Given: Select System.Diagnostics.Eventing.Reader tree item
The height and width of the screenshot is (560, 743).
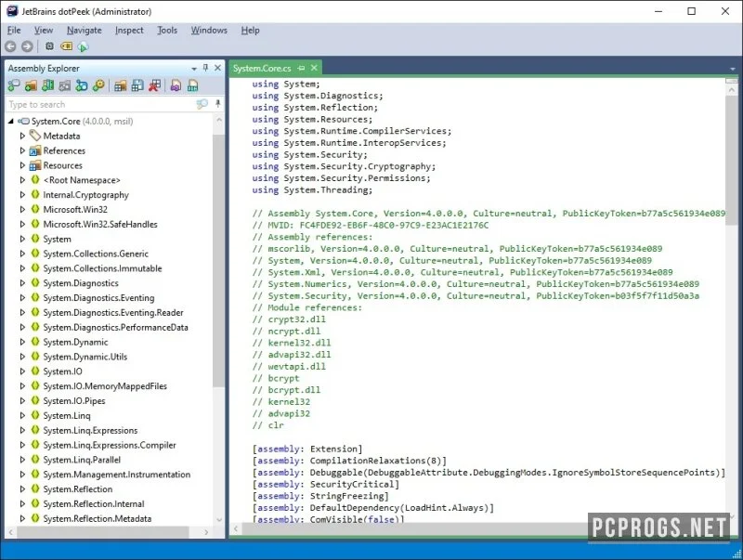Looking at the screenshot, I should click(113, 313).
